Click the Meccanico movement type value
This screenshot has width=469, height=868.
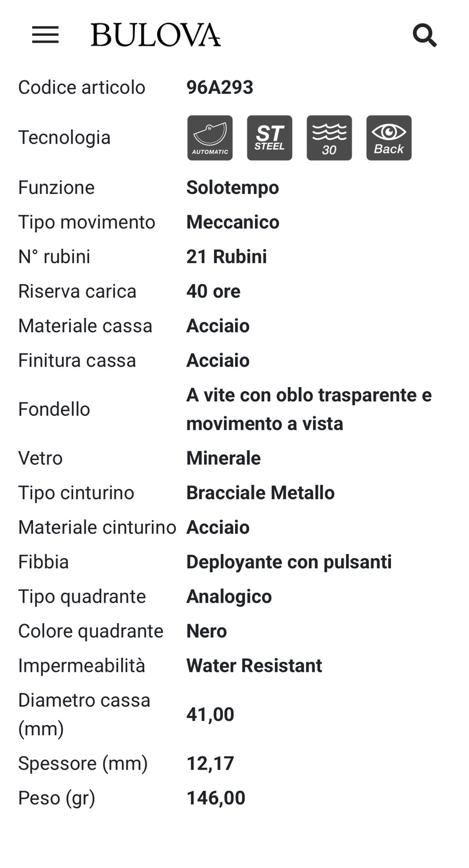pyautogui.click(x=233, y=222)
